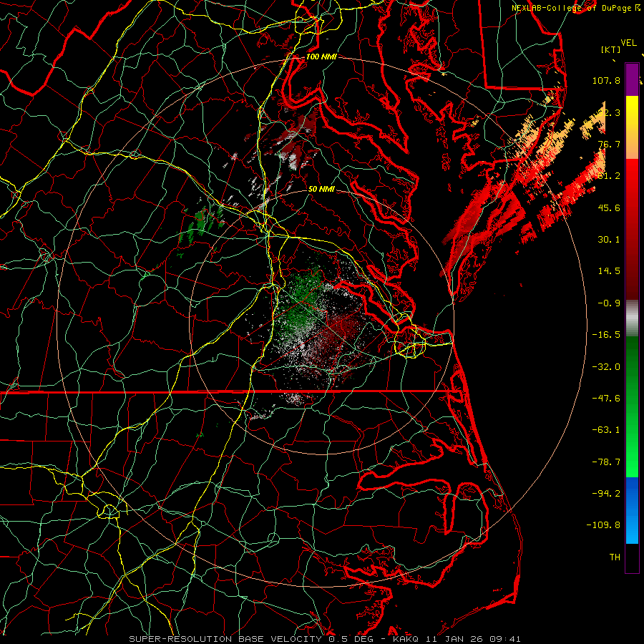644x644 pixels.
Task: Select the -63.1 scale value
Action: tap(606, 430)
